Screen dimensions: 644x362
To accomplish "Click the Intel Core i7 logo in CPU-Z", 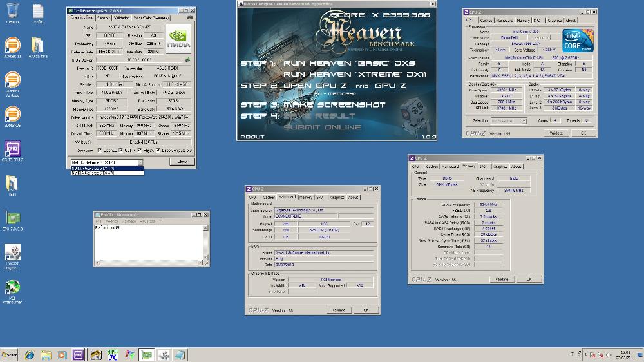I will point(578,40).
